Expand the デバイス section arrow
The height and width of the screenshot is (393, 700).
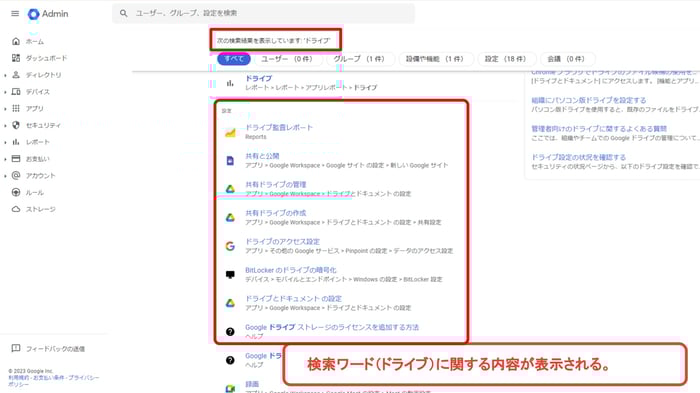5,92
